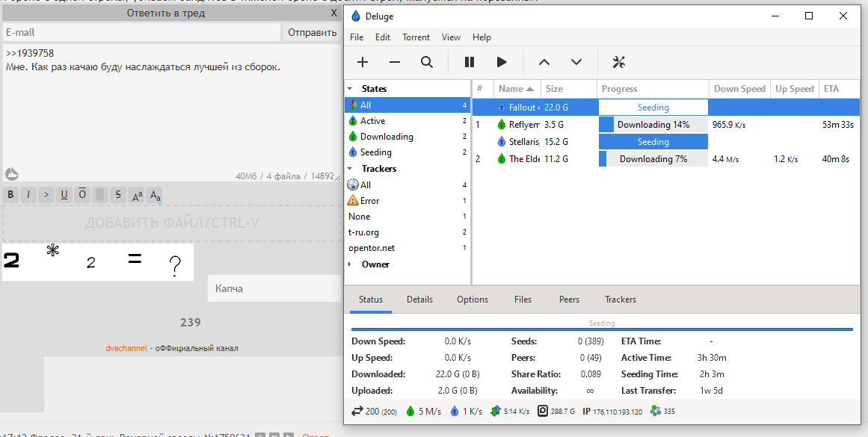Filter by tracker Error
The image size is (868, 437).
407,201
